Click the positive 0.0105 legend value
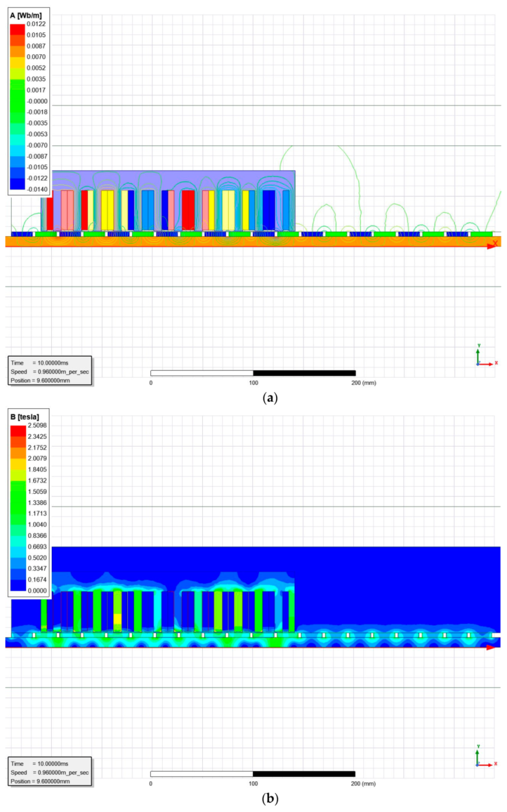The width and height of the screenshot is (507, 812). click(37, 35)
